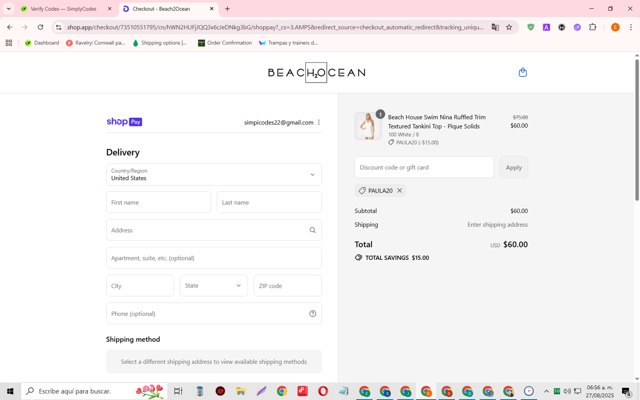Reload the current page

coord(40,27)
